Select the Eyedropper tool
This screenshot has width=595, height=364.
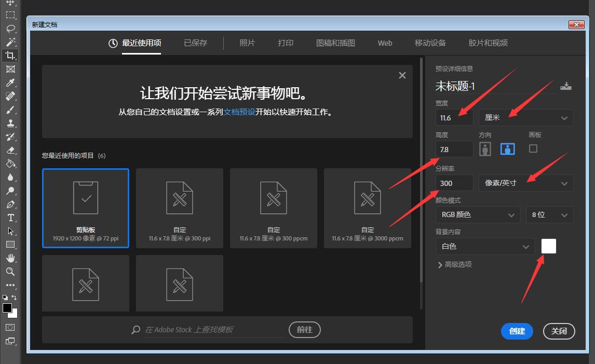point(10,82)
